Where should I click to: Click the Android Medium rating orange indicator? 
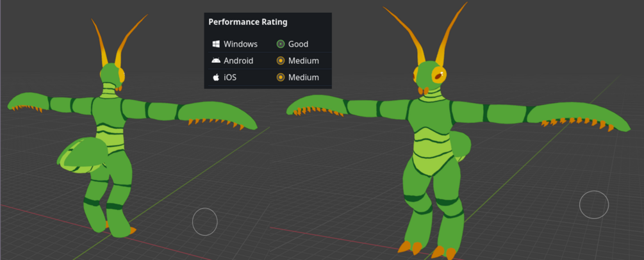281,61
